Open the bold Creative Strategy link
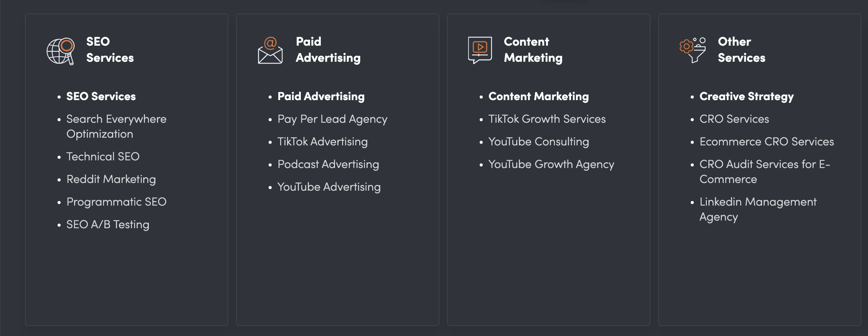The width and height of the screenshot is (868, 336). pos(746,96)
